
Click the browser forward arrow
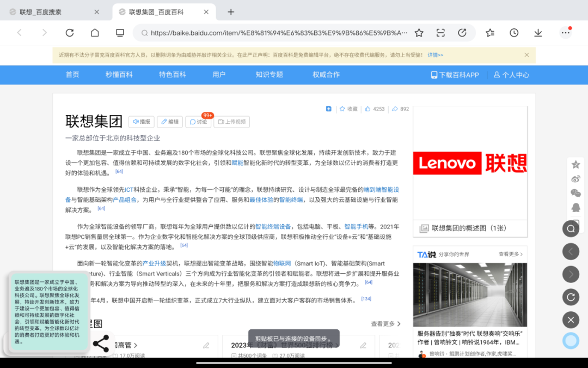pyautogui.click(x=45, y=33)
